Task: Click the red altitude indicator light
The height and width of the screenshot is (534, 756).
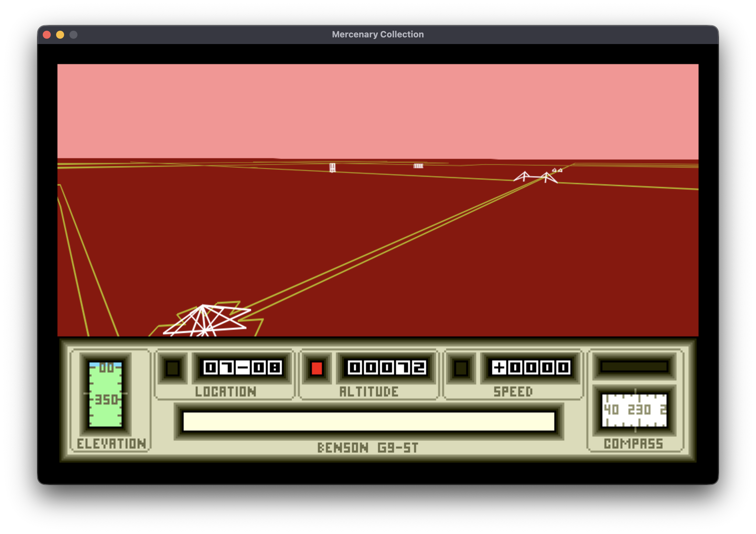Action: [317, 368]
